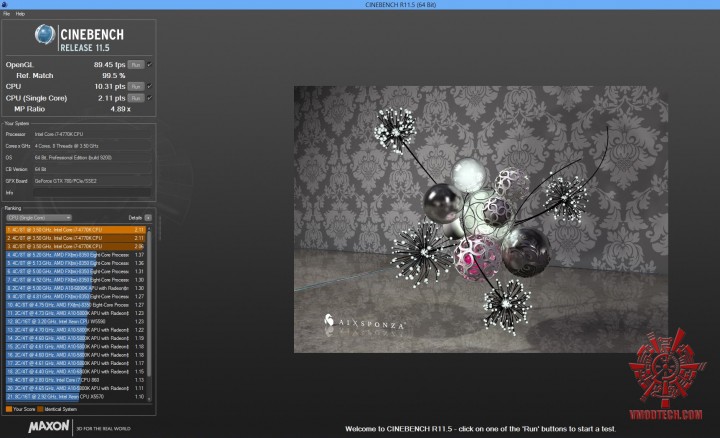Select ranking row 18 AMD A10 at 4.40 GHz
Image resolution: width=720 pixels, height=438 pixels.
coord(76,371)
